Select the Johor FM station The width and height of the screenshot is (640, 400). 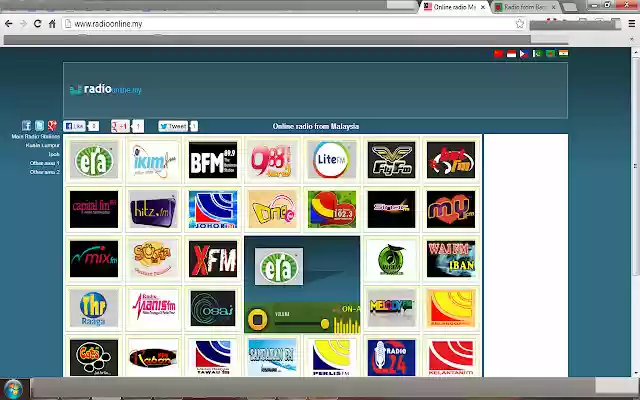[x=213, y=209]
